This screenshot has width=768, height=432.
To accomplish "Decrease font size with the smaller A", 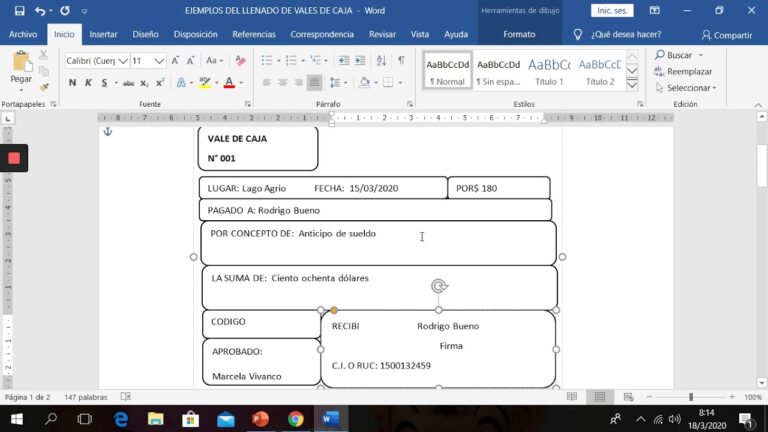I will pyautogui.click(x=191, y=60).
